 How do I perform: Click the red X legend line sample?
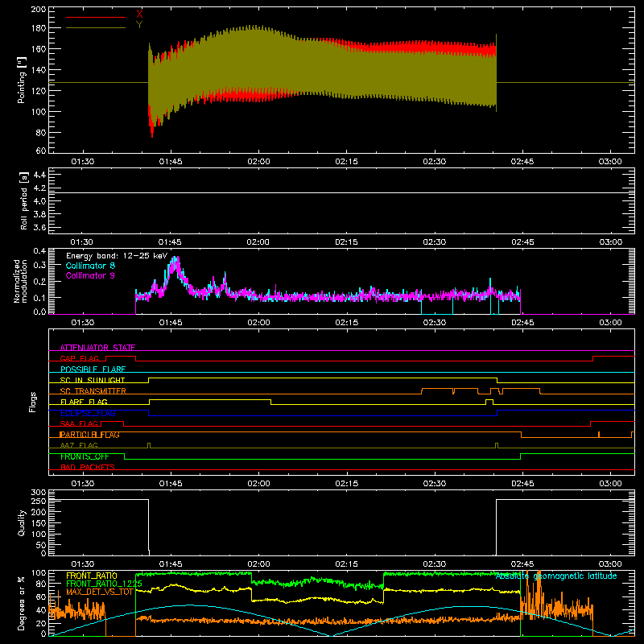pyautogui.click(x=96, y=17)
